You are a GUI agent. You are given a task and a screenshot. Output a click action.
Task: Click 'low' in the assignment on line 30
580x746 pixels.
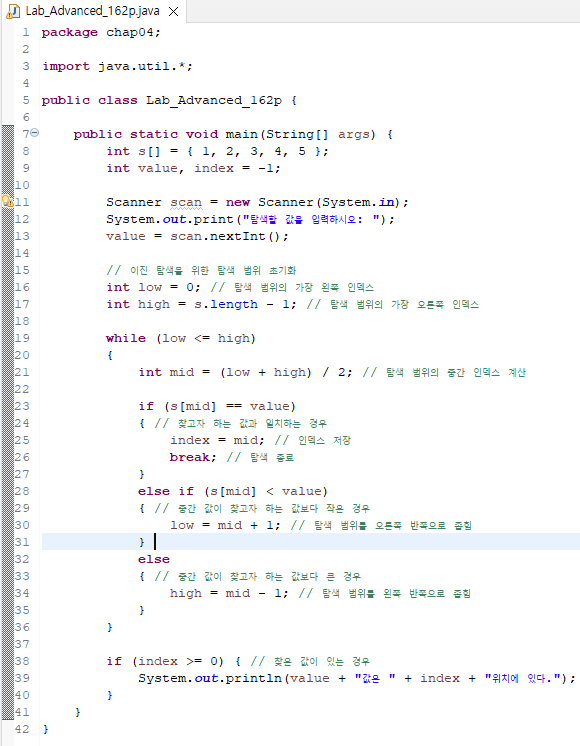click(x=182, y=525)
